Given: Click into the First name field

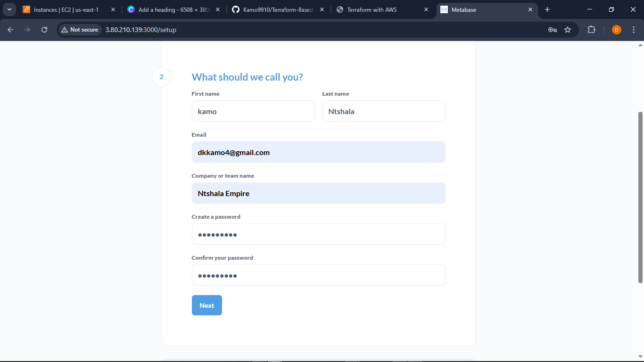Looking at the screenshot, I should point(253,111).
